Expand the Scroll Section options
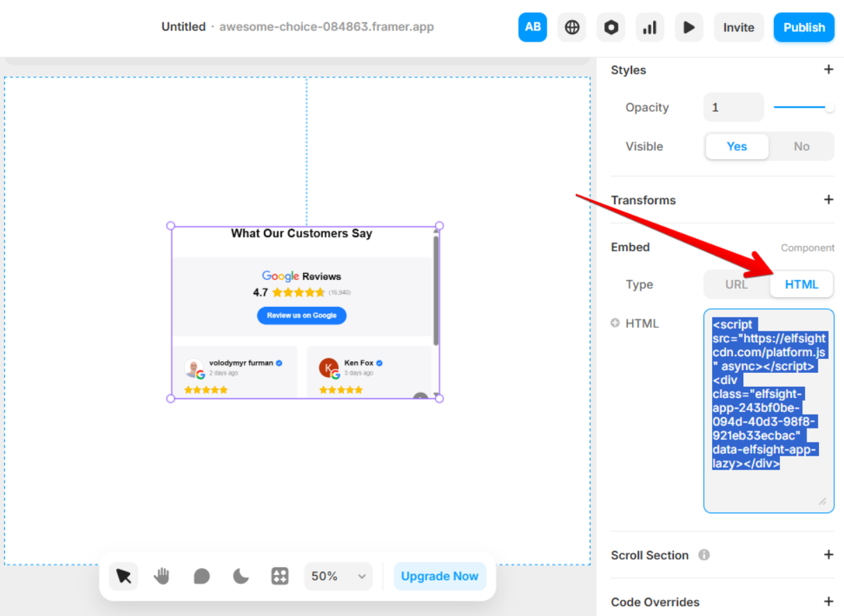844x616 pixels. click(x=828, y=554)
